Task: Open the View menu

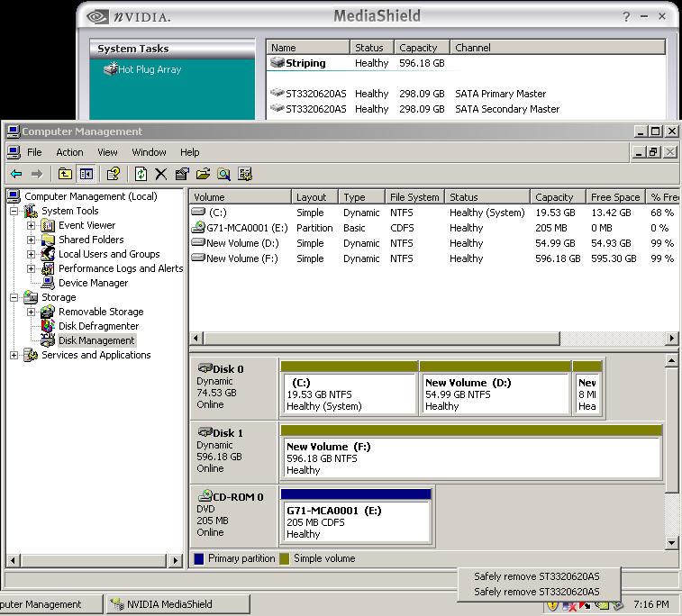Action: coord(107,152)
